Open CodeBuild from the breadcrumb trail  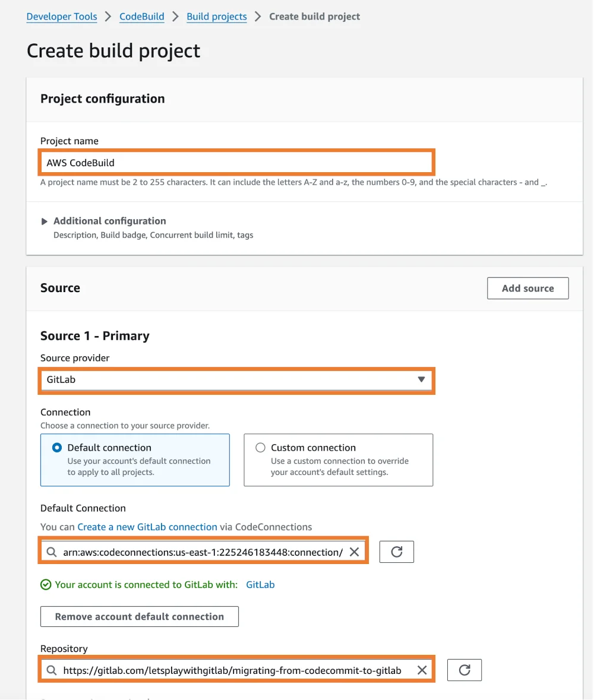coord(141,16)
